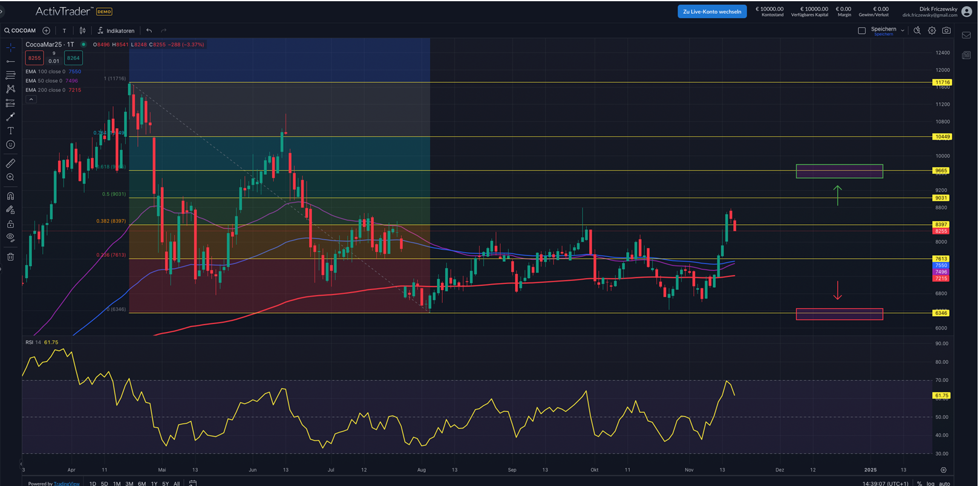Toggle magnet snap mode
980x486 pixels.
10,196
